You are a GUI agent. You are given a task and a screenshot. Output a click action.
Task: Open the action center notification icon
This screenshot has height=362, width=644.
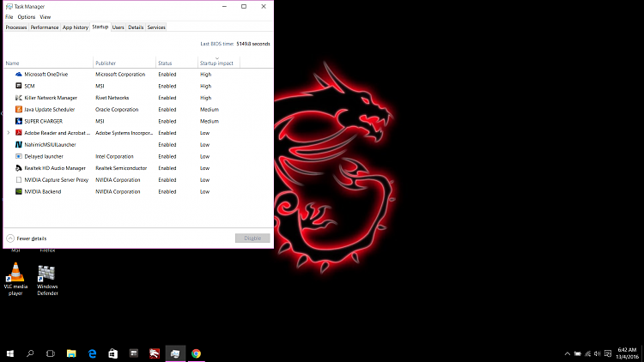click(608, 353)
